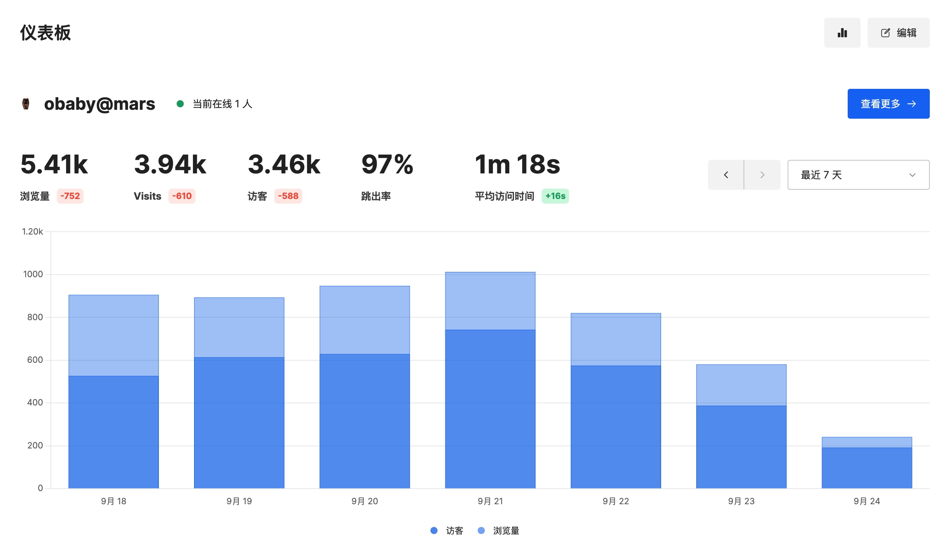Select the 3.94k Visits metric
This screenshot has height=560, width=949.
pos(170,165)
